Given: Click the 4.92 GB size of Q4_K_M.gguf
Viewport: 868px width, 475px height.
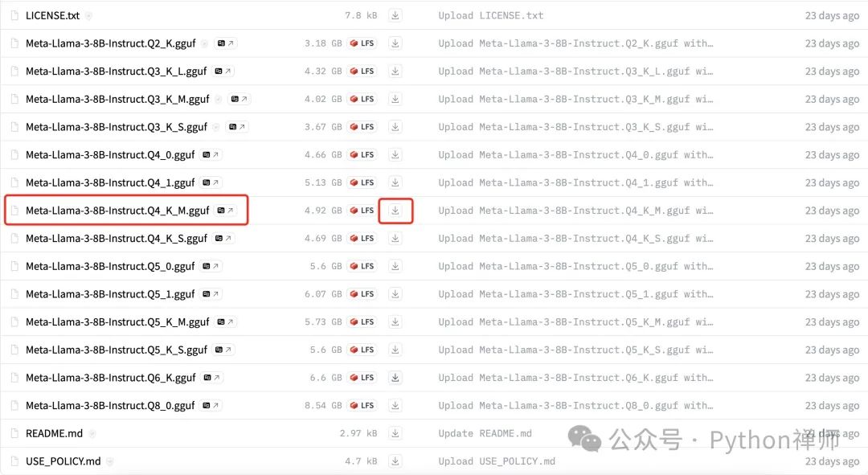Looking at the screenshot, I should (323, 211).
